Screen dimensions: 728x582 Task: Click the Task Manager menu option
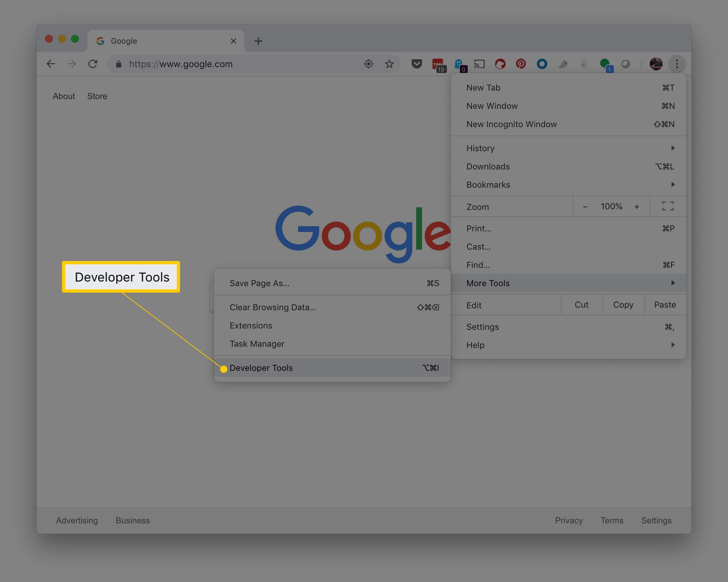[257, 344]
